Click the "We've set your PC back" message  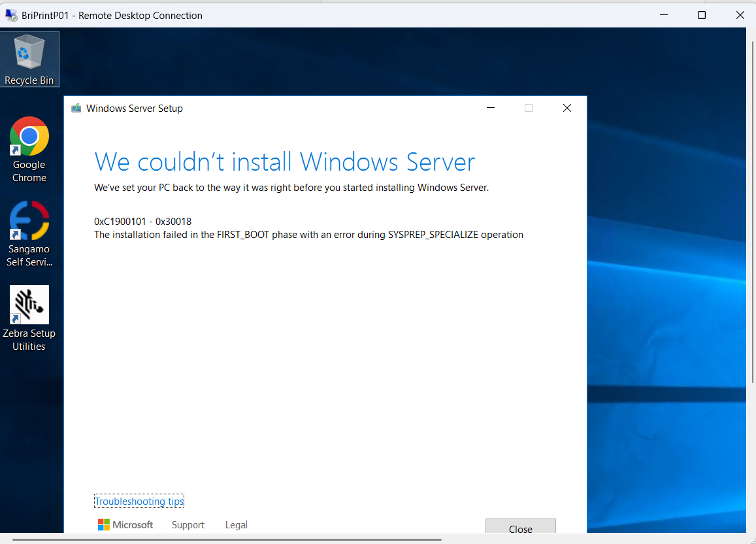click(x=291, y=188)
